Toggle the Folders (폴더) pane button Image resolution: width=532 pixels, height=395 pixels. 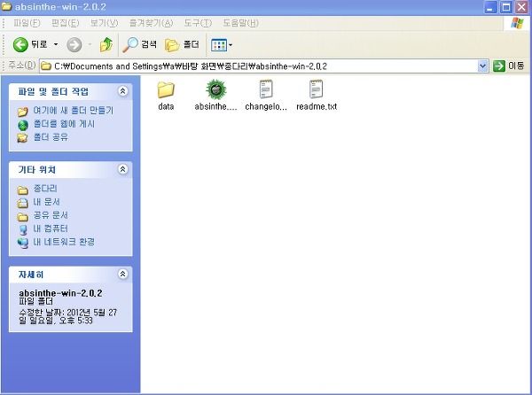(182, 44)
